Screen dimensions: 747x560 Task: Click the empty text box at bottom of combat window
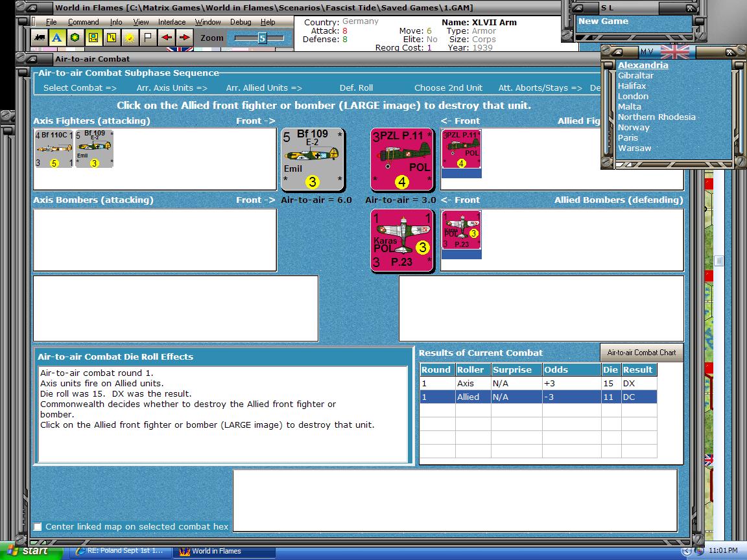(455, 500)
